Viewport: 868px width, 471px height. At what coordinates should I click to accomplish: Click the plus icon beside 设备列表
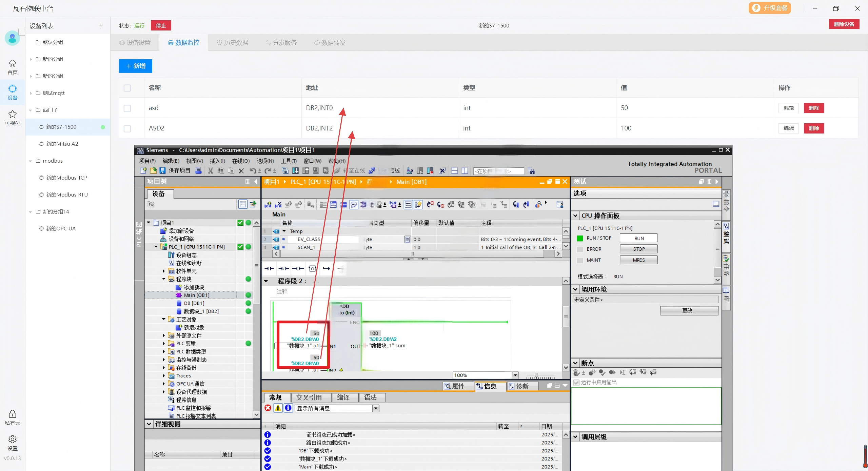point(101,25)
